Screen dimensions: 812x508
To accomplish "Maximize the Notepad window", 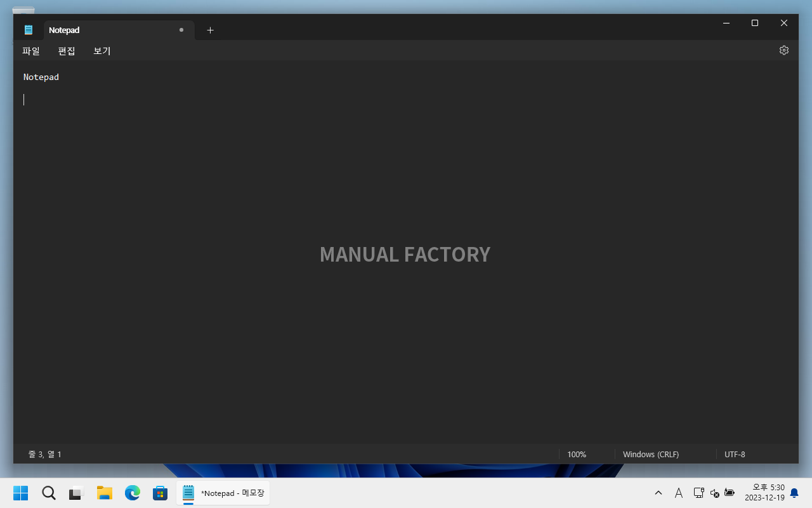I will pyautogui.click(x=755, y=23).
